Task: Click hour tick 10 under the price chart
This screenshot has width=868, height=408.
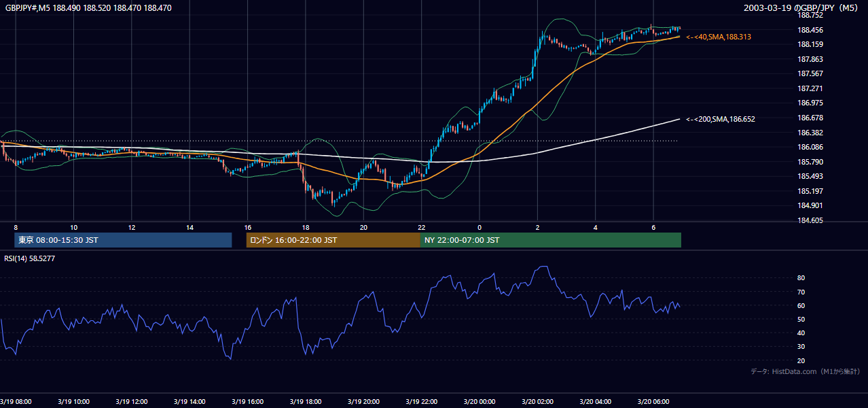Action: coord(73,227)
